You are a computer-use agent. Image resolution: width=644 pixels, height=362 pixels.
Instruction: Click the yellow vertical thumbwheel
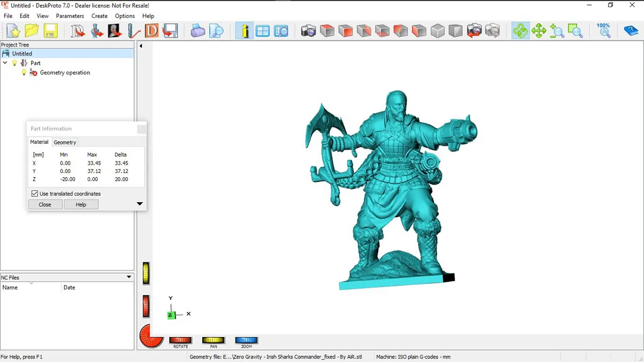coord(146,273)
